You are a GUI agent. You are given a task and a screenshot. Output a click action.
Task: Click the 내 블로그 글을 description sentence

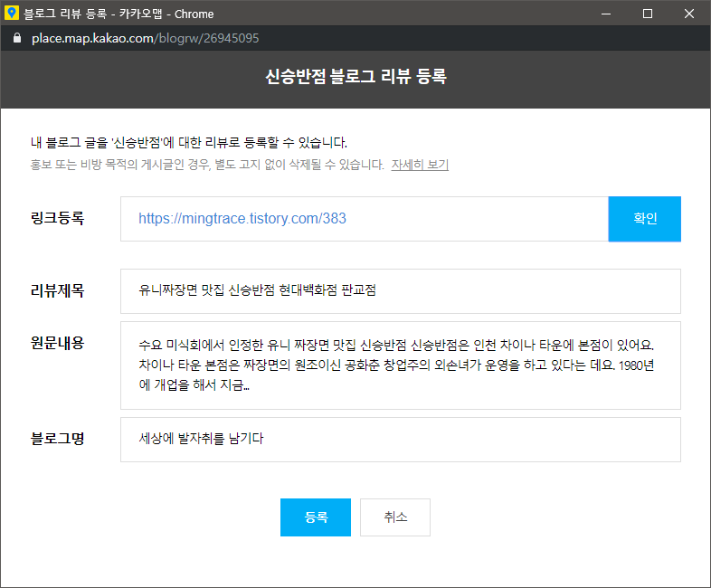point(189,143)
